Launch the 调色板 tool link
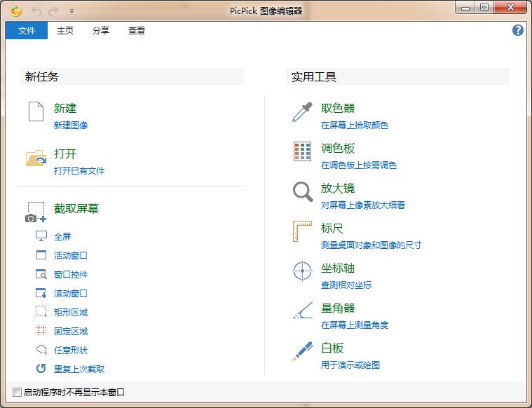The height and width of the screenshot is (408, 532). point(338,149)
